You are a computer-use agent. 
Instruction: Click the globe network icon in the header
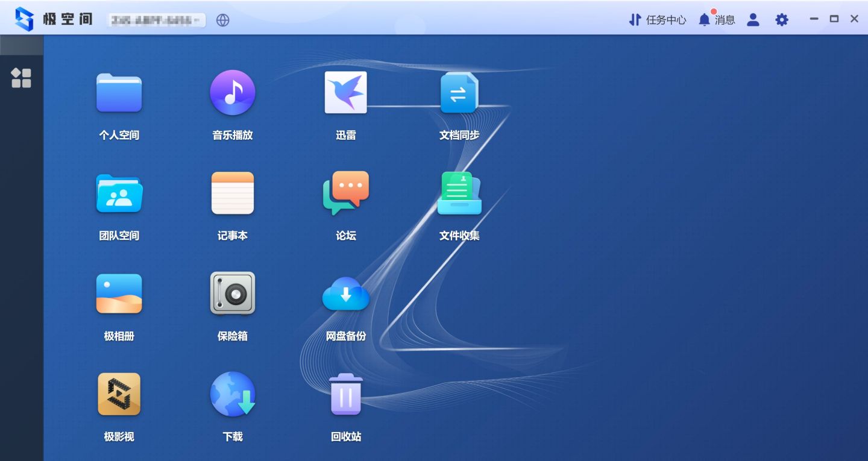pos(223,19)
